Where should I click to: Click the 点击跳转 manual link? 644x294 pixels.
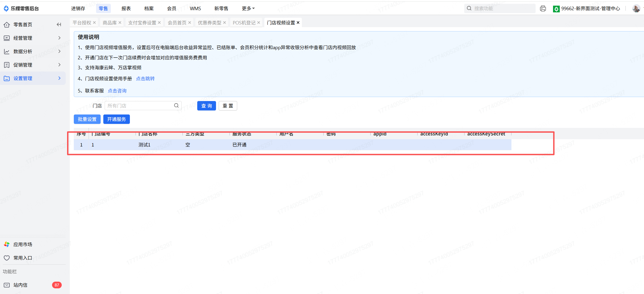145,78
